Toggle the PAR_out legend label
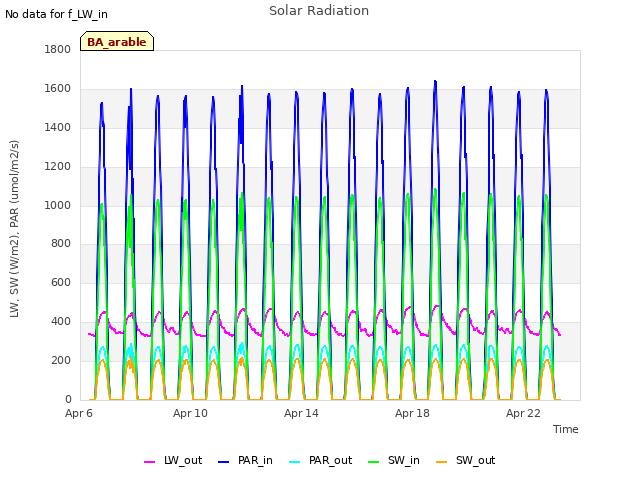640x480 pixels. (330, 460)
